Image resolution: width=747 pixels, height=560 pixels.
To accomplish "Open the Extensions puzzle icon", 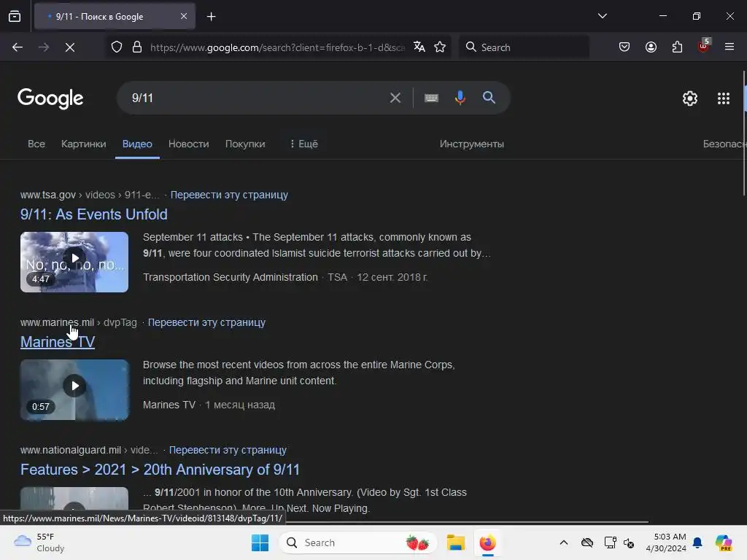I will 677,47.
